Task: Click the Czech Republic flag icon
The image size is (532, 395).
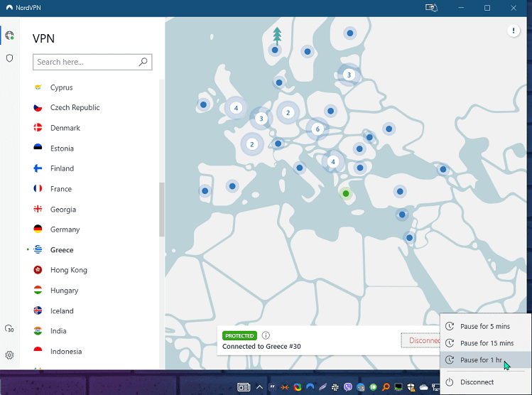Action: click(x=38, y=107)
